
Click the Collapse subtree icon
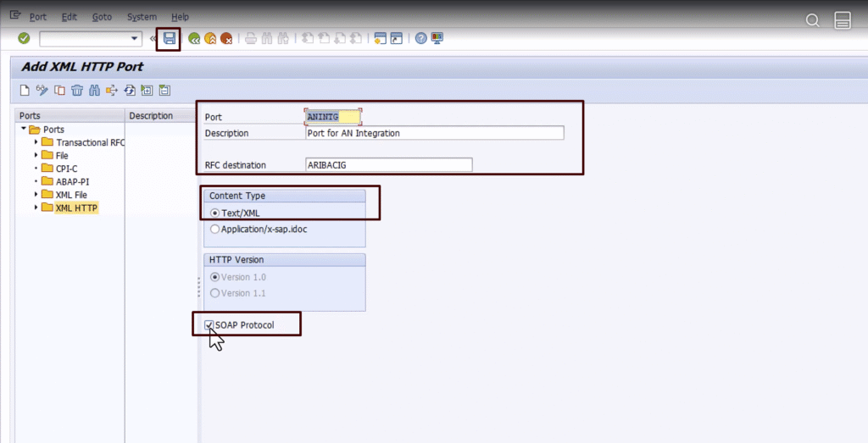(164, 90)
